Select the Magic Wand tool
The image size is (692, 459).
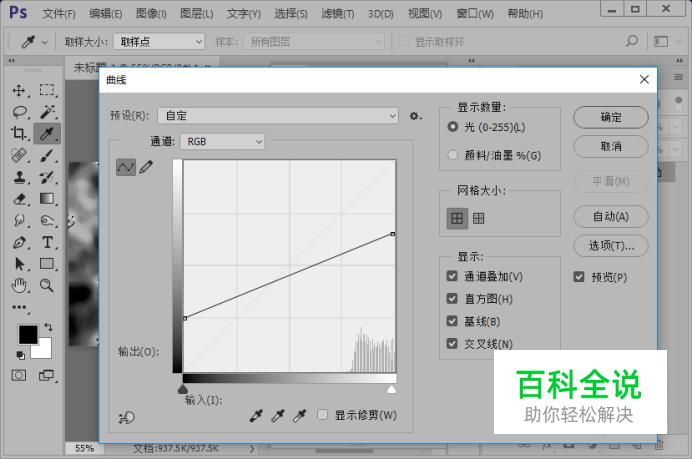click(47, 112)
